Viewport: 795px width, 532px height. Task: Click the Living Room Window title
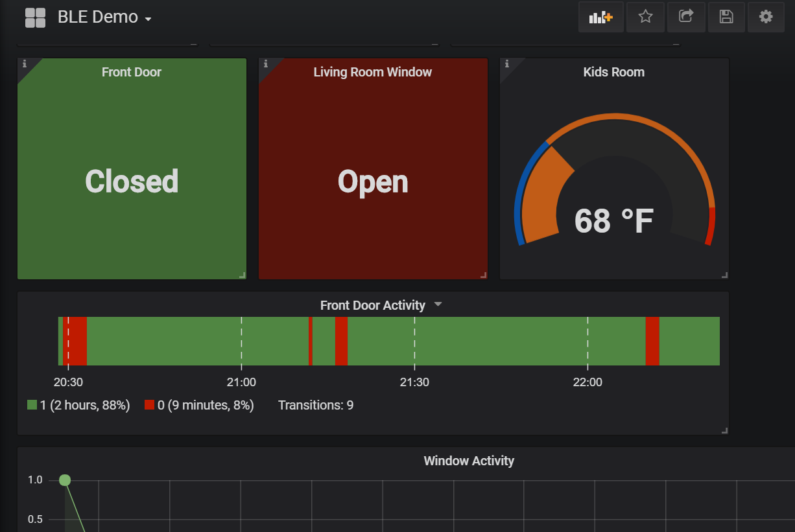pos(373,72)
